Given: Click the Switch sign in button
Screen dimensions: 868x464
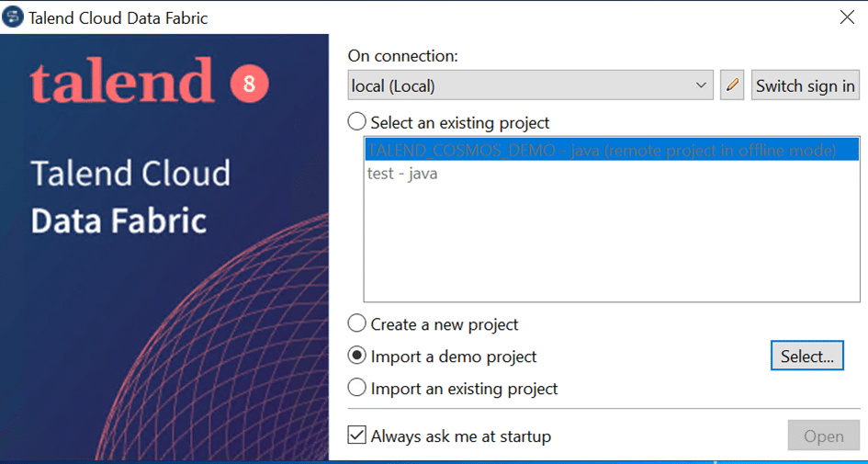Looking at the screenshot, I should [805, 85].
